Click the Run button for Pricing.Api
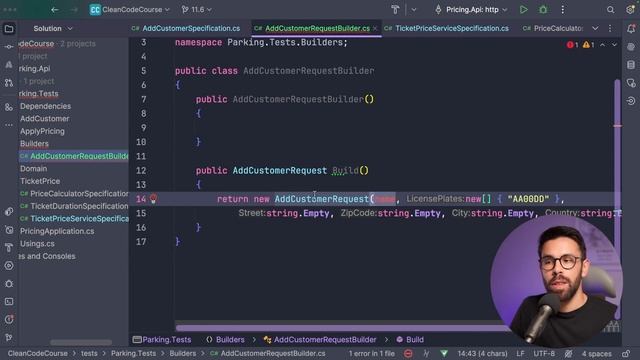 523,9
